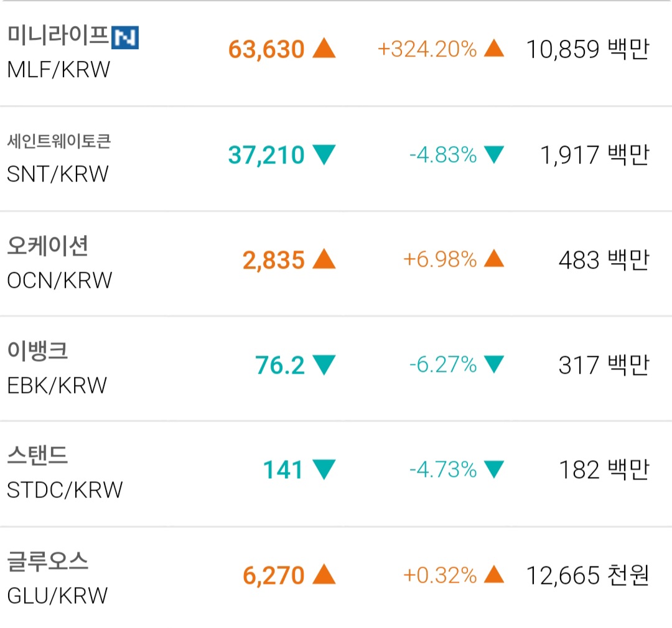Click the teal down arrow next to 76.2
Viewport: 672px width, 628px height.
pyautogui.click(x=324, y=364)
